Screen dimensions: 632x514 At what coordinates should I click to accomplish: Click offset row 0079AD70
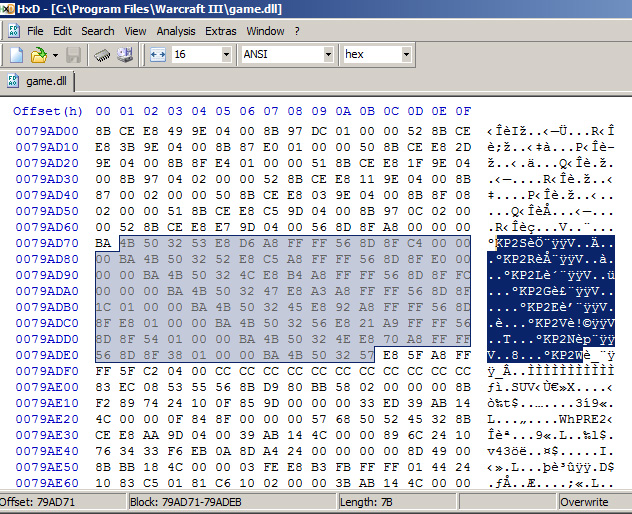pyautogui.click(x=47, y=243)
